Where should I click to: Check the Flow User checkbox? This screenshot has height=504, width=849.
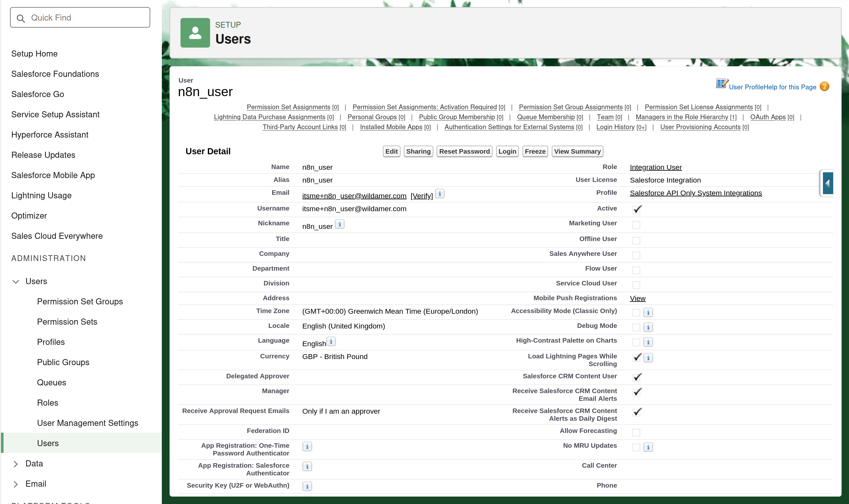click(636, 270)
